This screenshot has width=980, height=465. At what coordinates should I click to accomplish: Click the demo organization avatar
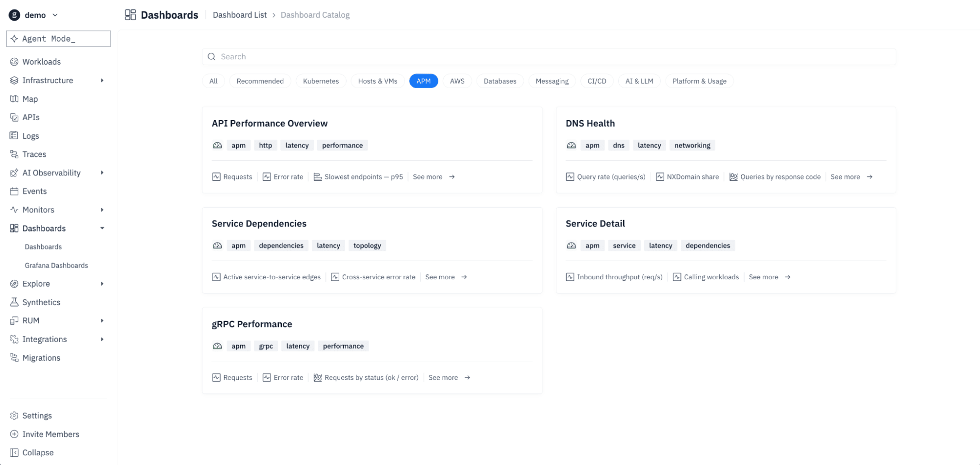pos(15,15)
